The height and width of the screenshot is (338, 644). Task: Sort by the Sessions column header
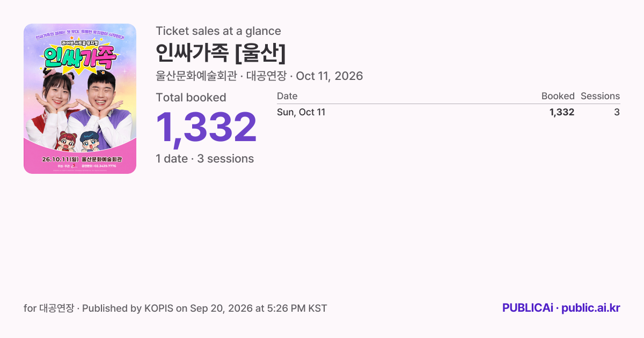[600, 96]
